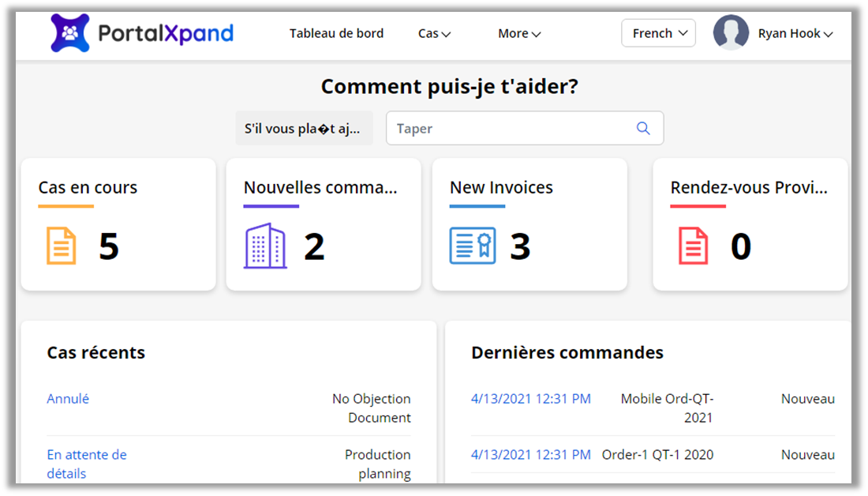The height and width of the screenshot is (496, 868).
Task: Click the Cas en cours card title
Action: tap(88, 188)
